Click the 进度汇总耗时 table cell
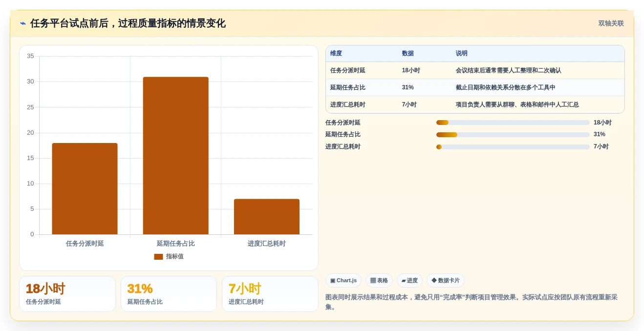 click(348, 105)
